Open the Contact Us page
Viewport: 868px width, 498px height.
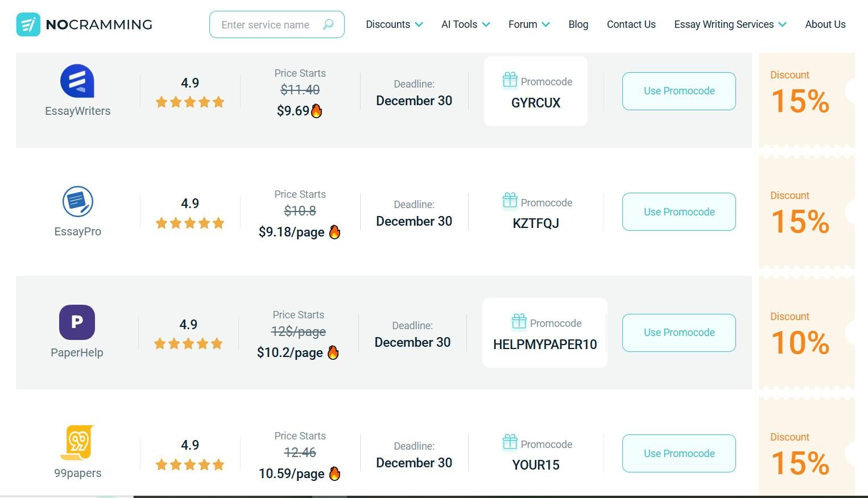pos(631,24)
